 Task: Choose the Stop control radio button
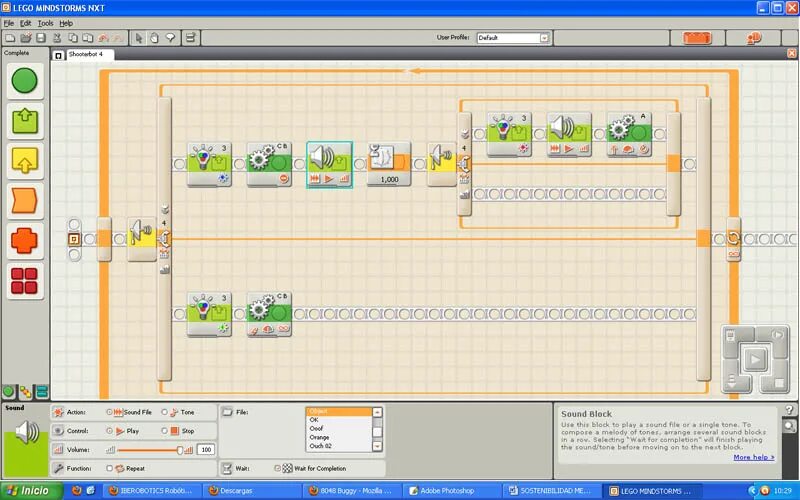pos(164,431)
